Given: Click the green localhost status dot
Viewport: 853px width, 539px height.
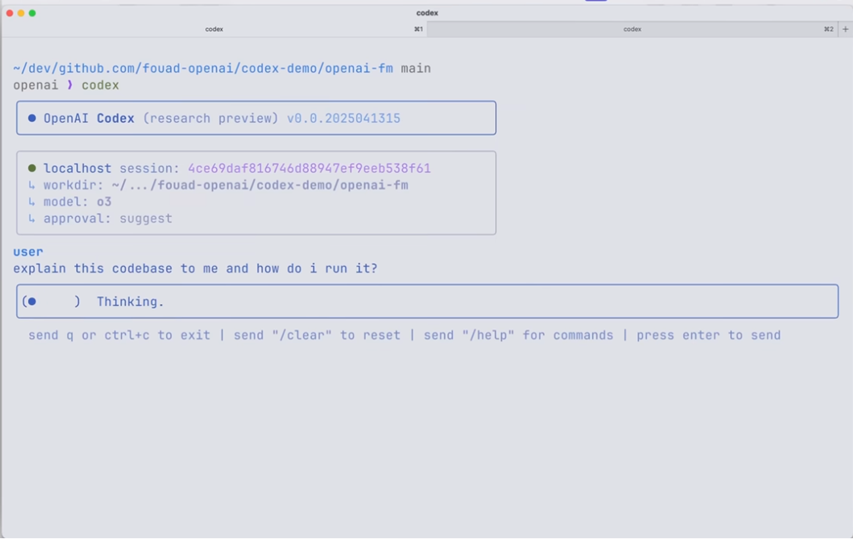Looking at the screenshot, I should point(32,168).
